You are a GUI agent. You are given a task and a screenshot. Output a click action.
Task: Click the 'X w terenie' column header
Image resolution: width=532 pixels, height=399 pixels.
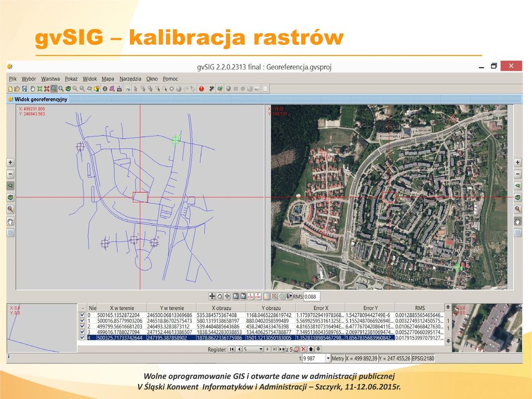122,308
